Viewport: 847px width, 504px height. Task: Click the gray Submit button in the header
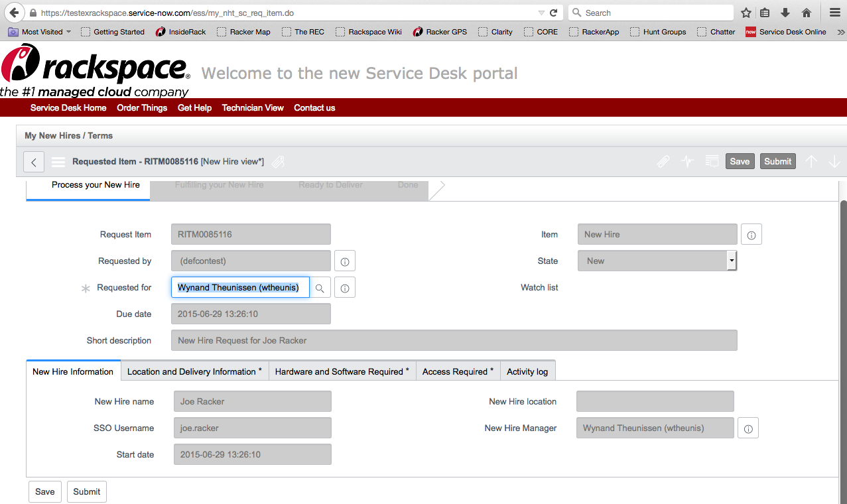(x=777, y=161)
